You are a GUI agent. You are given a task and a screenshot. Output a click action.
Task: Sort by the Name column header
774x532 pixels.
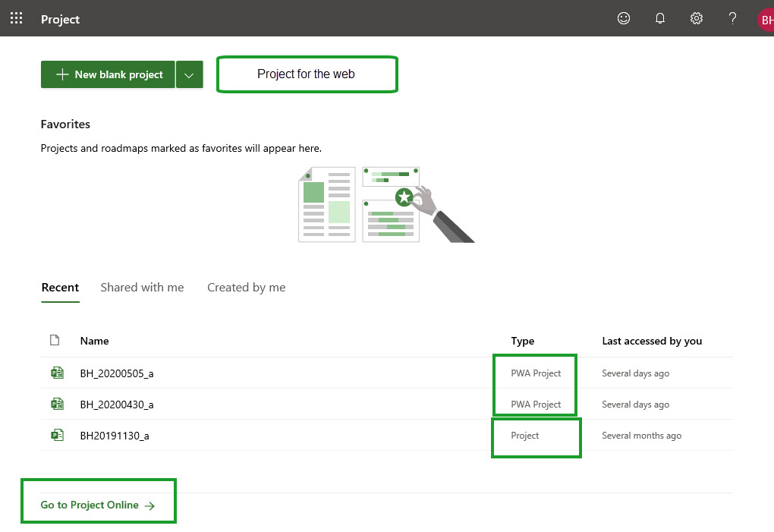point(94,341)
